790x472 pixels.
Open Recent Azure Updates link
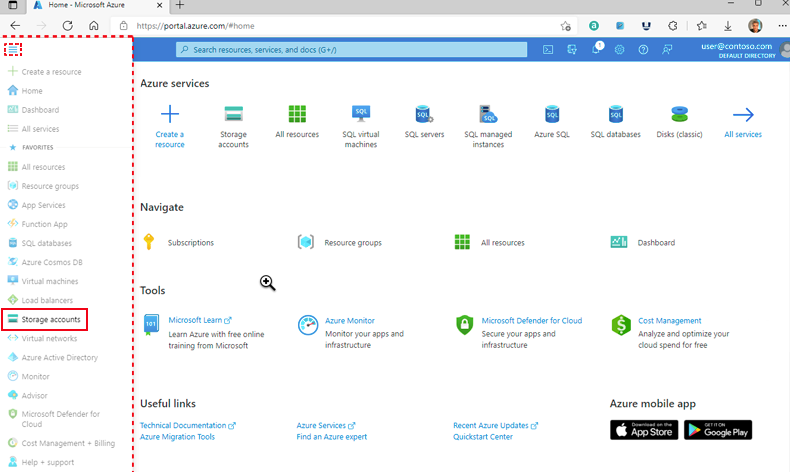495,425
